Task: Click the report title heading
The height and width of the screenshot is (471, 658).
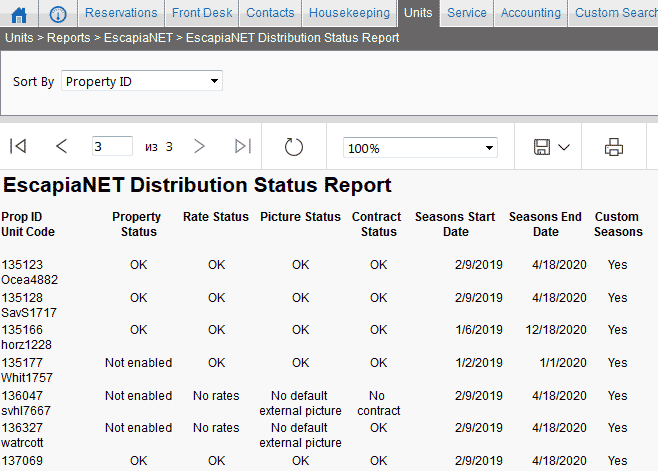Action: [x=197, y=185]
